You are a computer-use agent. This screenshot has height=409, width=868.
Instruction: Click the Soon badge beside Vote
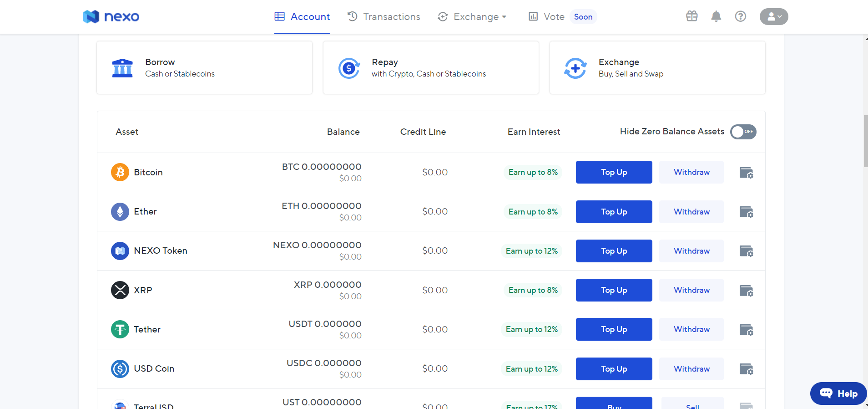583,17
